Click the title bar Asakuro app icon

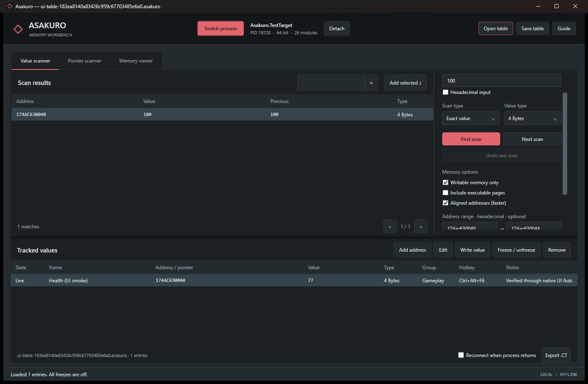tap(10, 6)
